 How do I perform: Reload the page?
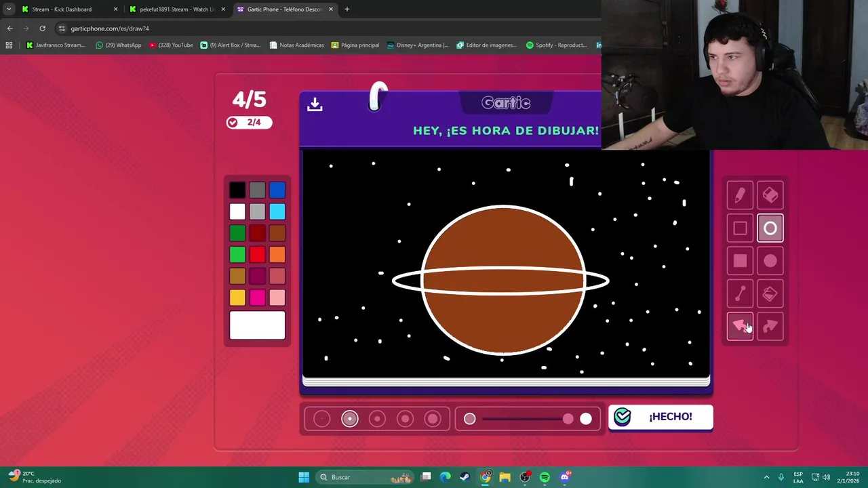[42, 28]
